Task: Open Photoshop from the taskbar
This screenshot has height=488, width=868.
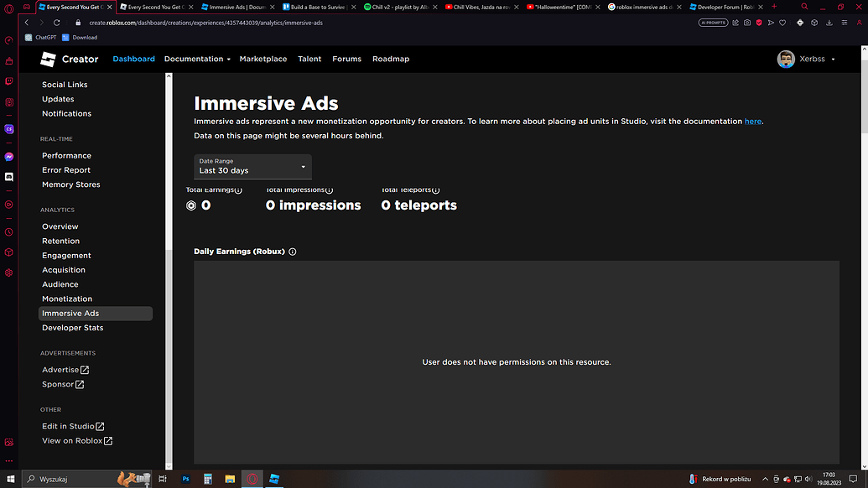Action: click(185, 479)
